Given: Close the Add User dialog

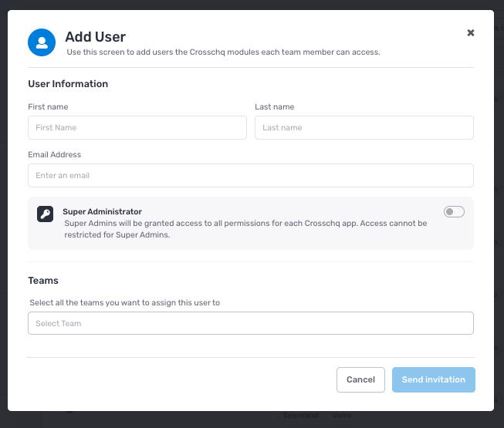Looking at the screenshot, I should [x=471, y=33].
